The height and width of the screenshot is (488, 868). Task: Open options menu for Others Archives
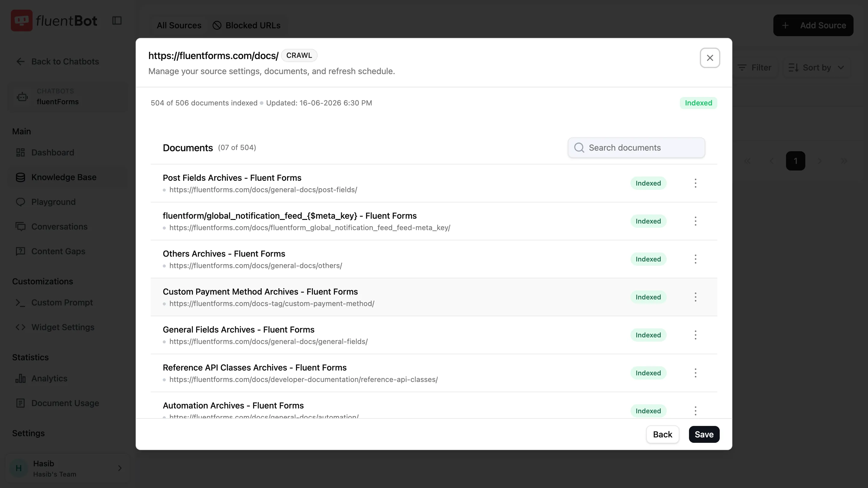tap(696, 259)
